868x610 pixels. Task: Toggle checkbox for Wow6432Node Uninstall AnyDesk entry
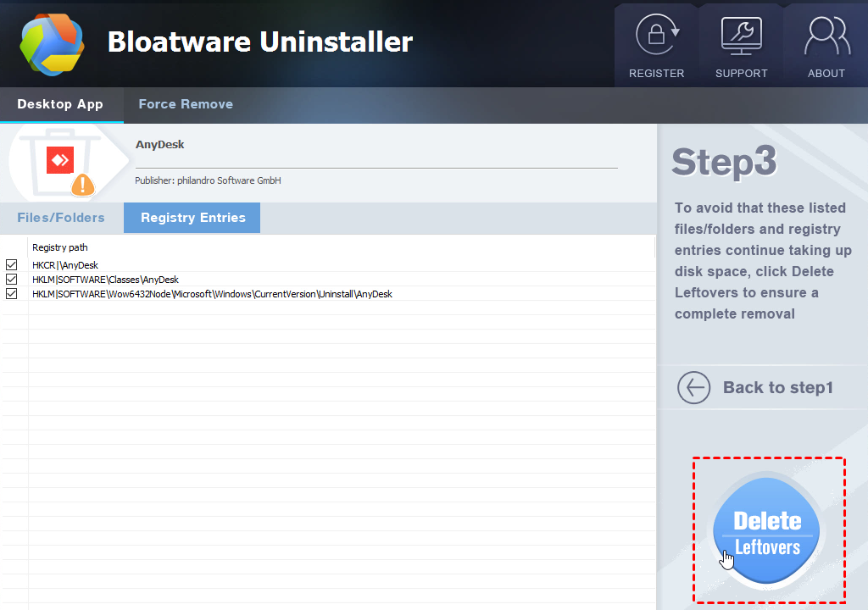pyautogui.click(x=12, y=294)
